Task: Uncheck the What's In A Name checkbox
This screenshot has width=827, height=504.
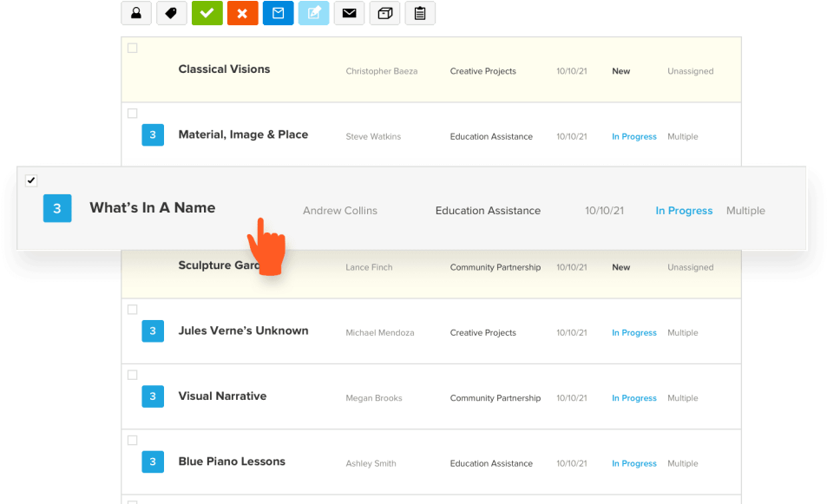Action: pos(31,180)
